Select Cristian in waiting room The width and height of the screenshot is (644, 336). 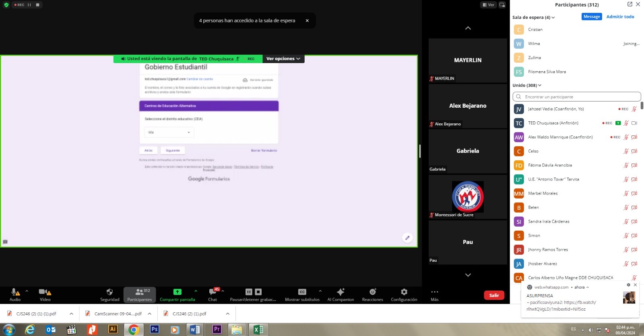tap(576, 30)
